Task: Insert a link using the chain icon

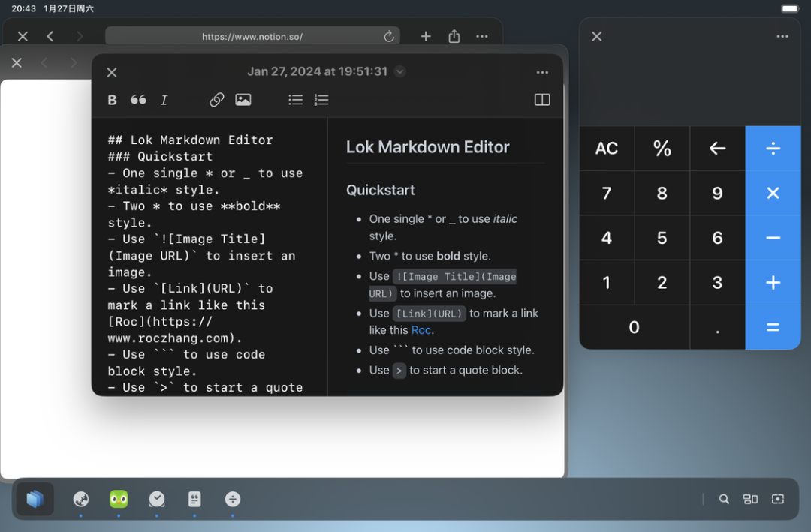Action: tap(217, 99)
